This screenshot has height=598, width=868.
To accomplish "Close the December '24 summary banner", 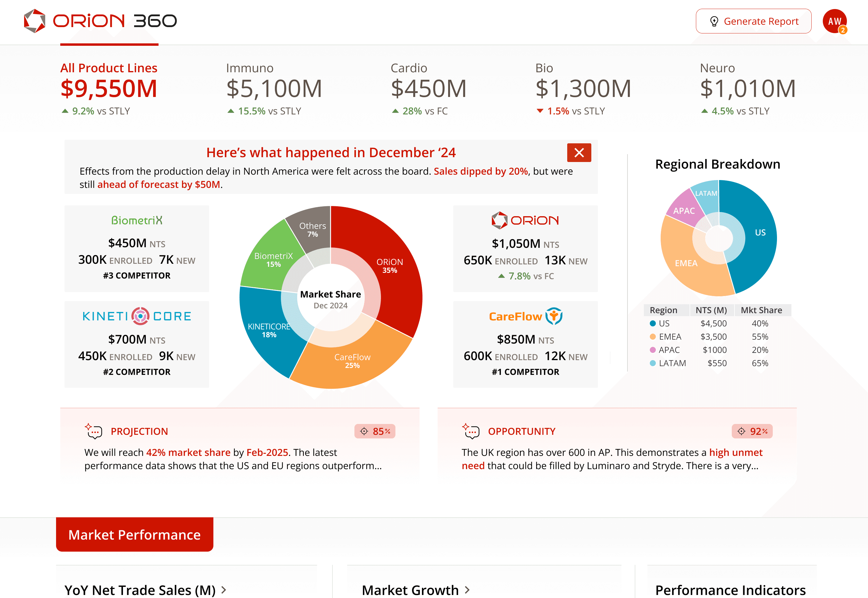I will [579, 152].
